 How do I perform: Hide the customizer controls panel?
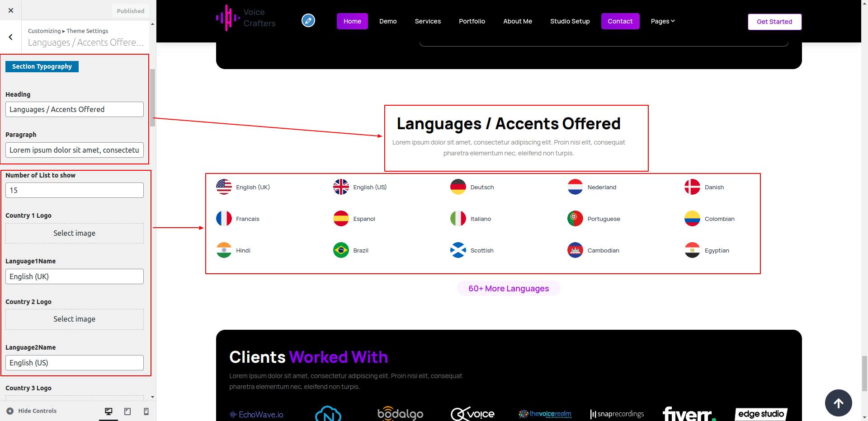pos(32,411)
